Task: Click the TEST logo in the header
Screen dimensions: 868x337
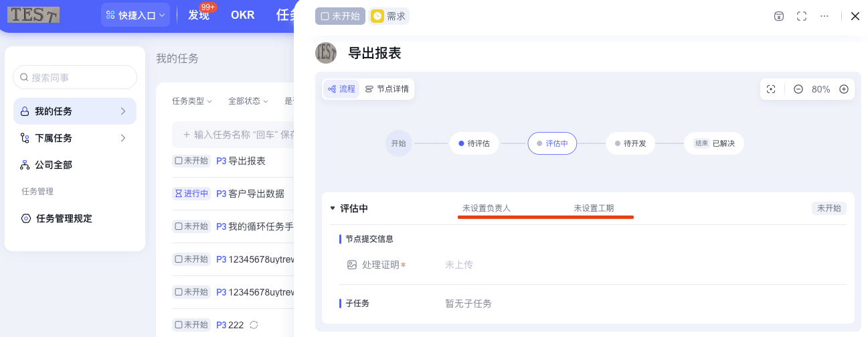Action: [33, 15]
